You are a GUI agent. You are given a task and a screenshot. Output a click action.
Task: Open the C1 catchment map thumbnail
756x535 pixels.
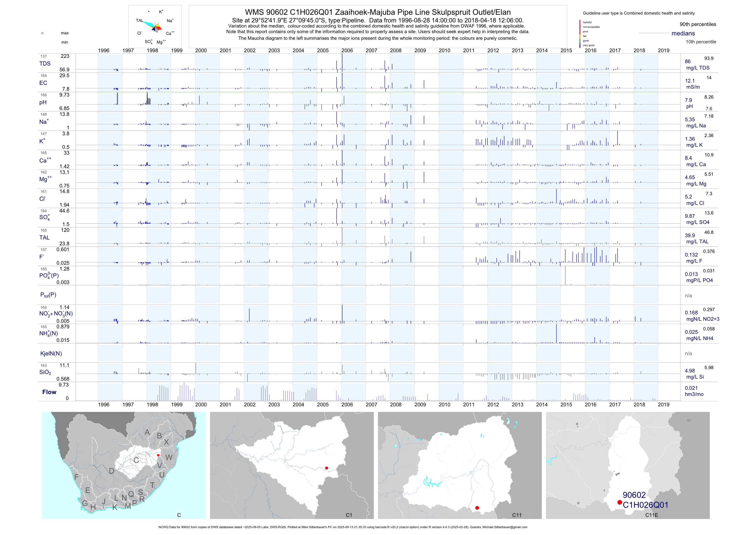pos(292,465)
